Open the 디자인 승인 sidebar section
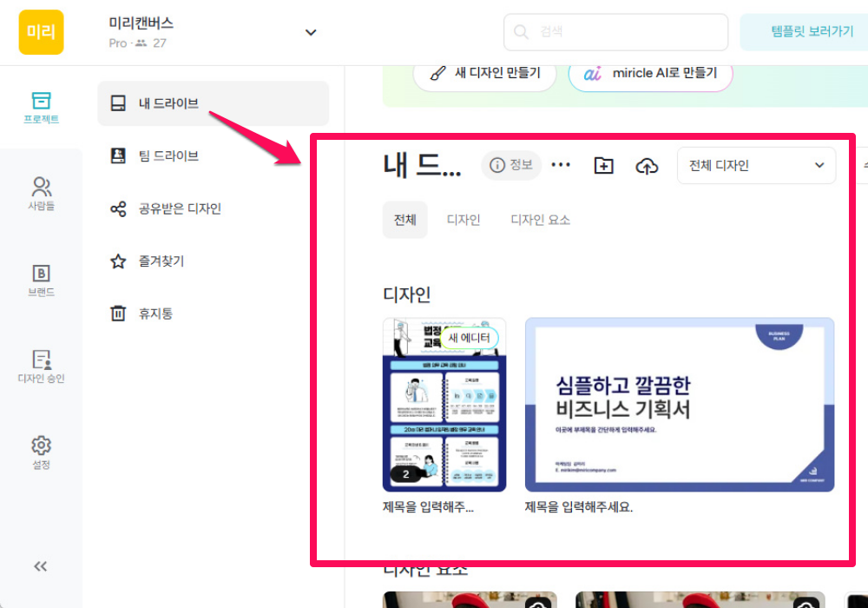 pos(41,367)
